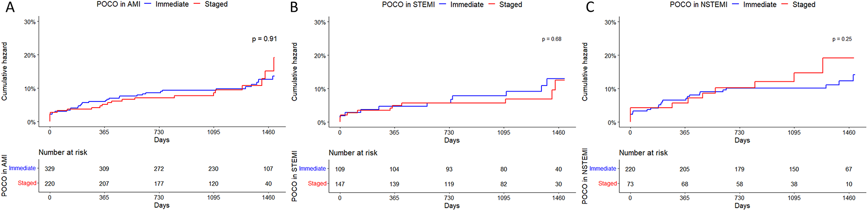Click the Staged legend text in panel B

click(510, 5)
